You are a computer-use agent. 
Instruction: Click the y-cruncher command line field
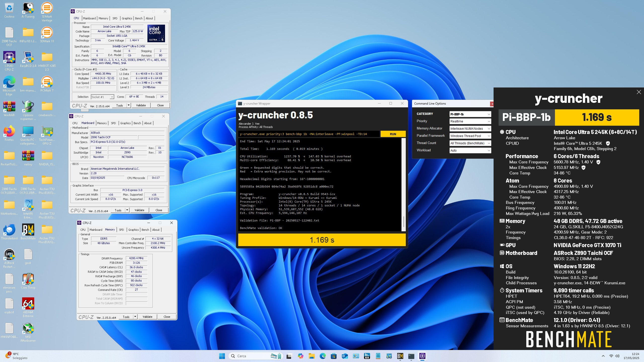pos(309,134)
